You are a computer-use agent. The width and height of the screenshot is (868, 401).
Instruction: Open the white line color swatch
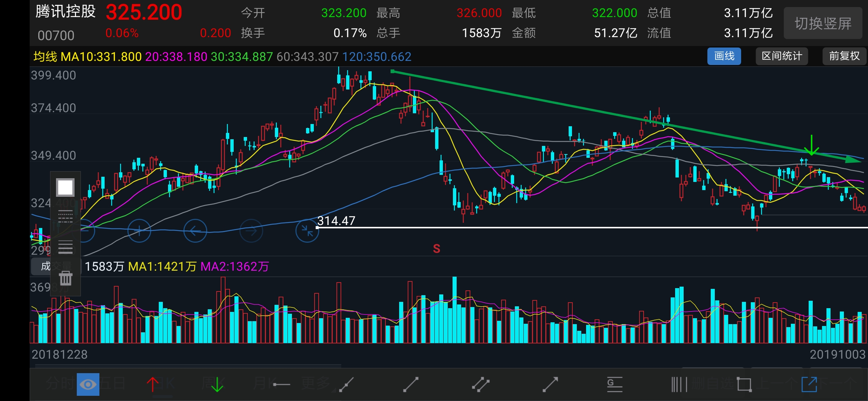point(65,188)
